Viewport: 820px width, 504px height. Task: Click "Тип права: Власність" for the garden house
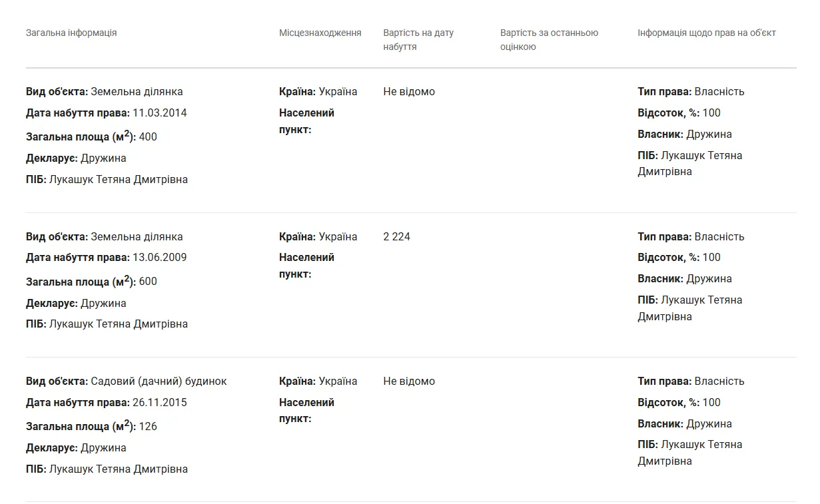click(x=691, y=381)
